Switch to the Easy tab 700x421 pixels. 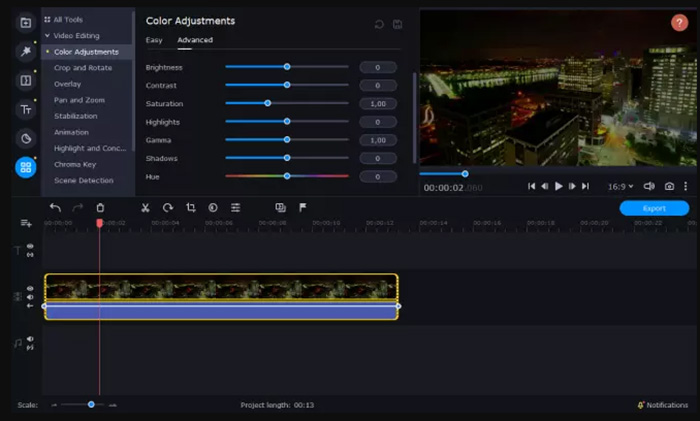point(154,40)
